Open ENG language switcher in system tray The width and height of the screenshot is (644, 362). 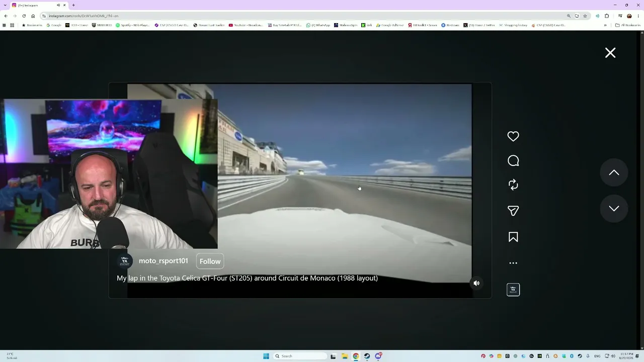click(x=597, y=356)
